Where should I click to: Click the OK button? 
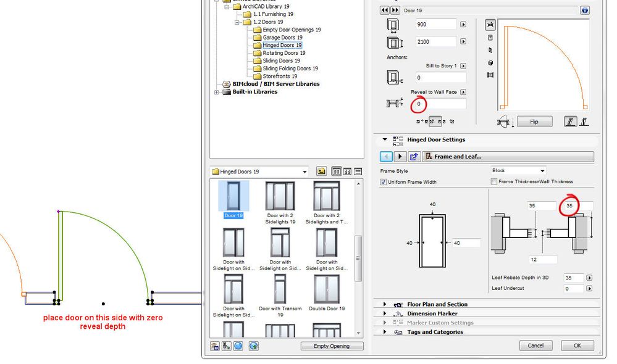tap(577, 345)
